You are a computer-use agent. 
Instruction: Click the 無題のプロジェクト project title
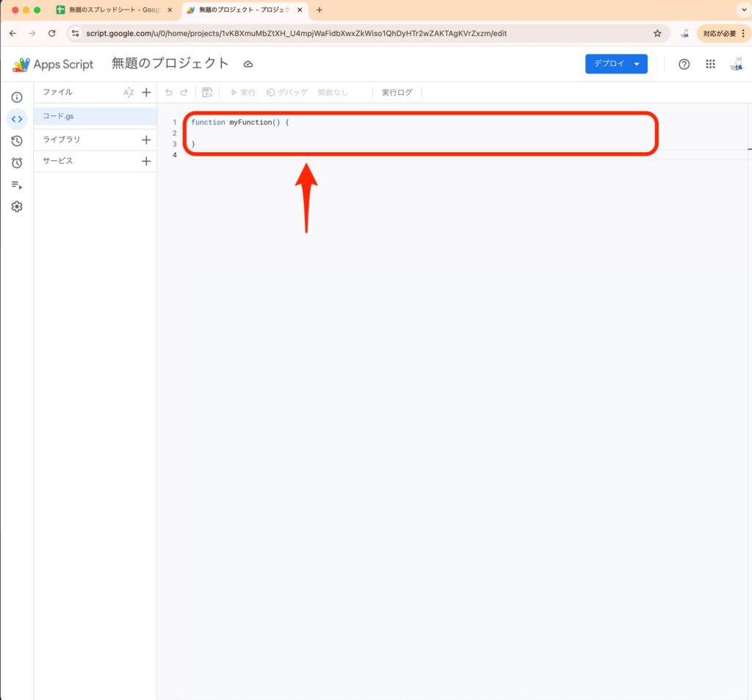point(170,64)
